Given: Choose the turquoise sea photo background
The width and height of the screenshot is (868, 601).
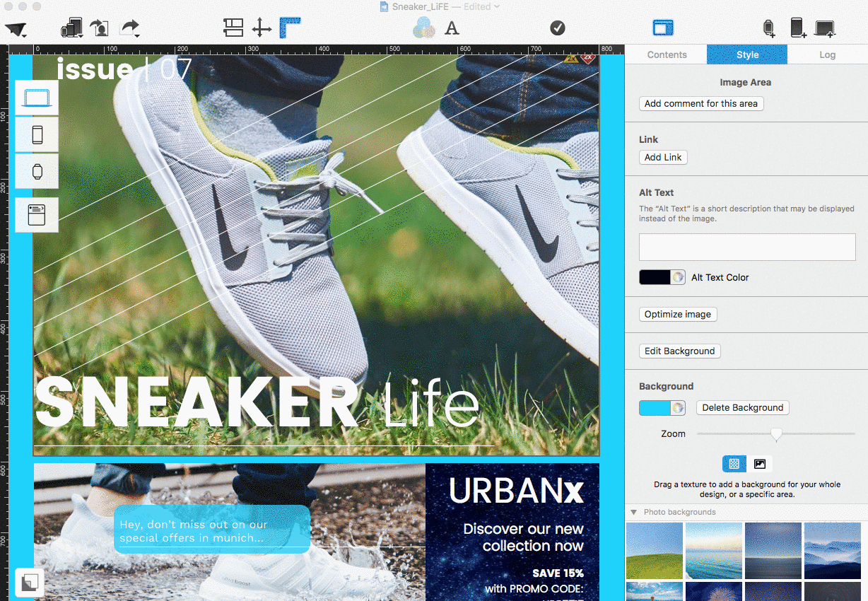Looking at the screenshot, I should pos(714,550).
